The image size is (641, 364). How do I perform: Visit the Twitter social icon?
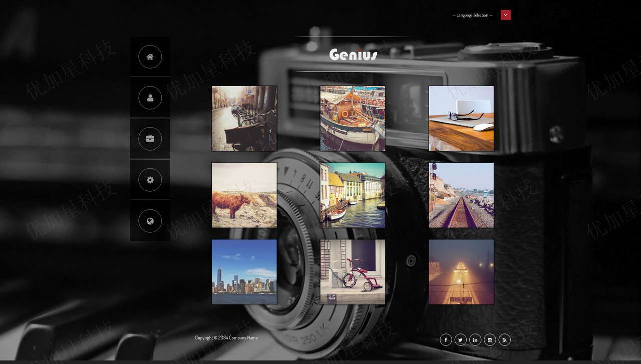pyautogui.click(x=460, y=340)
